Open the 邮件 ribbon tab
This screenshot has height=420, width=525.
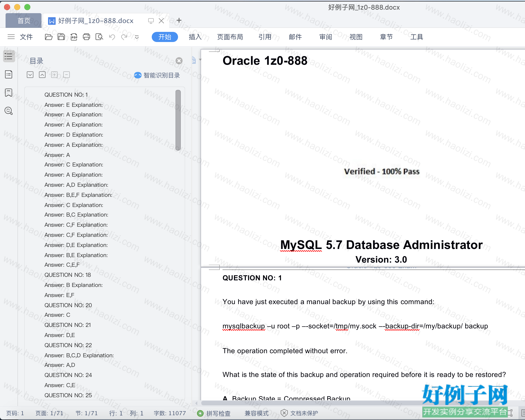pyautogui.click(x=295, y=37)
